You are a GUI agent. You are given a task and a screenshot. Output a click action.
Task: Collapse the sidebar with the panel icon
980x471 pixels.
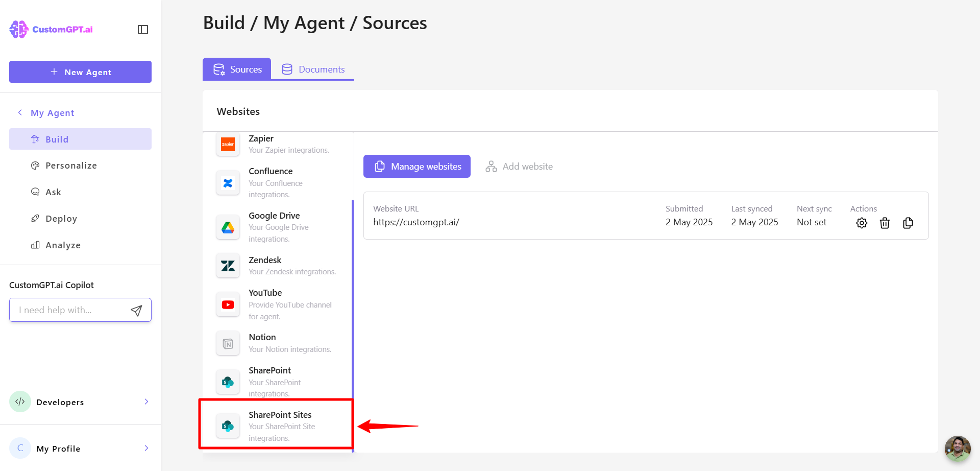pyautogui.click(x=143, y=30)
